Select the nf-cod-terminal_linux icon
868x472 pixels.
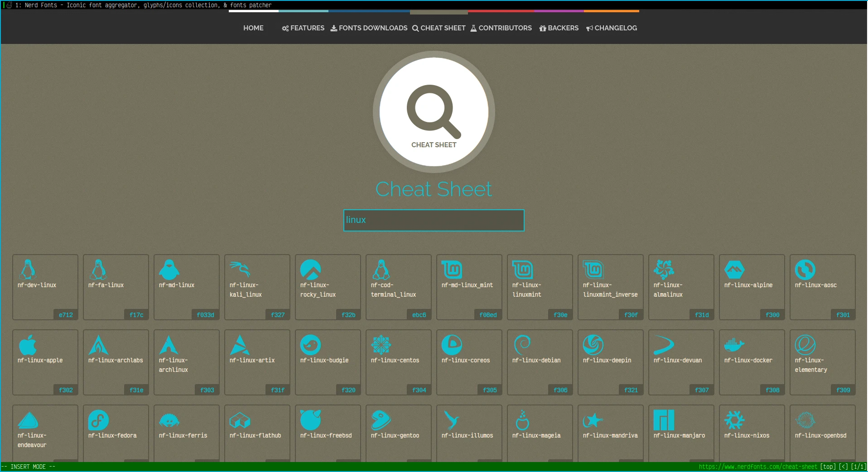click(381, 270)
